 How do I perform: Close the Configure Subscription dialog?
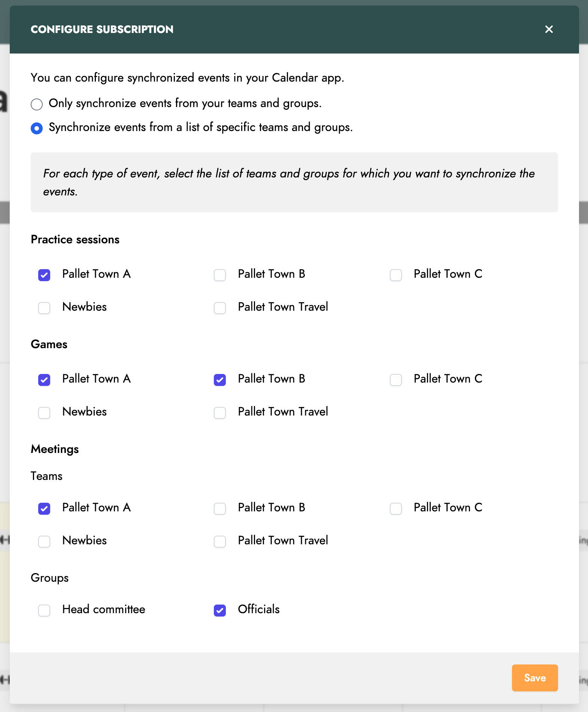click(x=549, y=29)
